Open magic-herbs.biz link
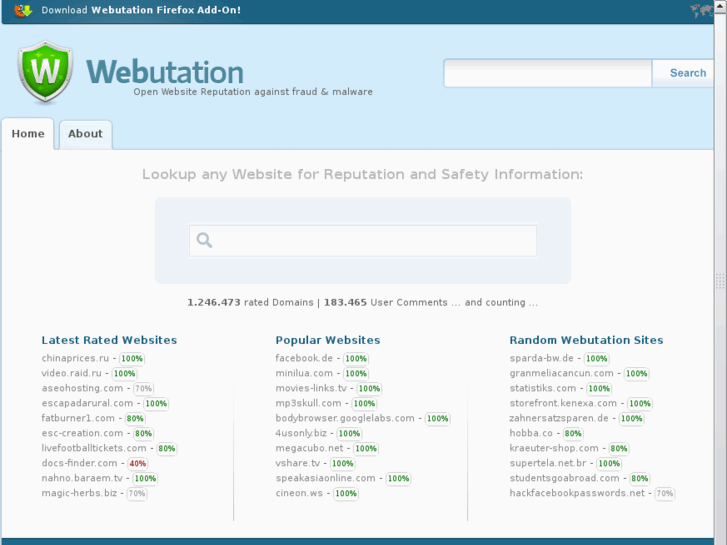The image size is (727, 545). pyautogui.click(x=79, y=493)
